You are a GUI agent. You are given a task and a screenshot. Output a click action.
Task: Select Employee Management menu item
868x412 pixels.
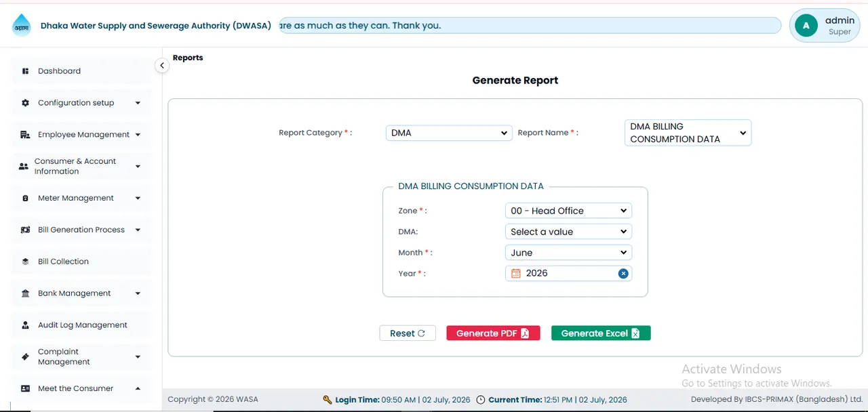81,135
